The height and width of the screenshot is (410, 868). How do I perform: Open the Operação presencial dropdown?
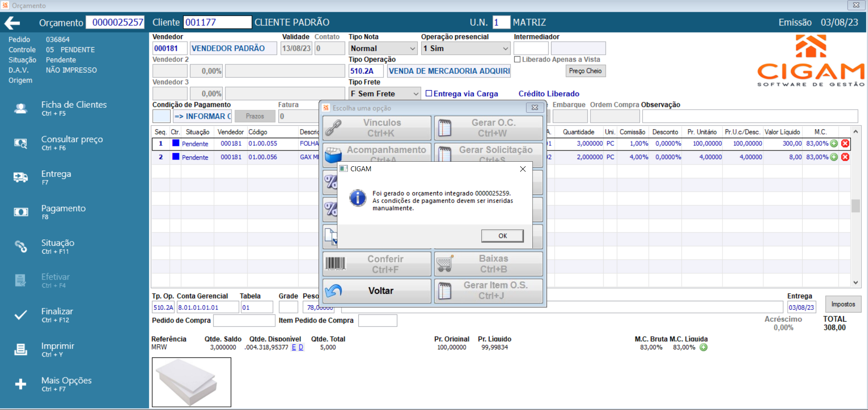[506, 48]
